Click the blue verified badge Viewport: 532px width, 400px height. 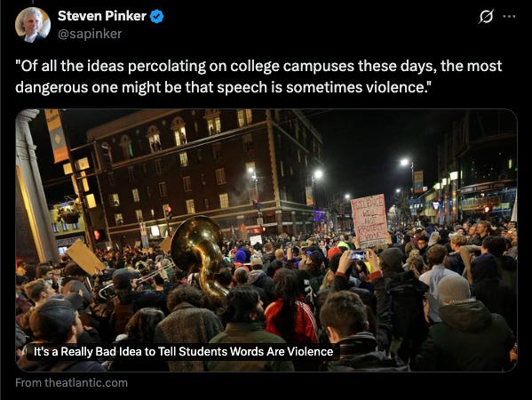(156, 16)
